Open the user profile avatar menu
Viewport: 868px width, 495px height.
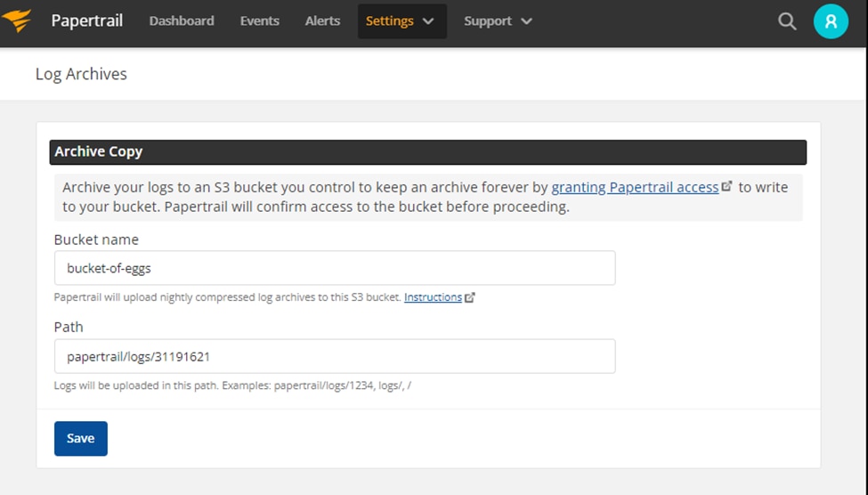(831, 21)
